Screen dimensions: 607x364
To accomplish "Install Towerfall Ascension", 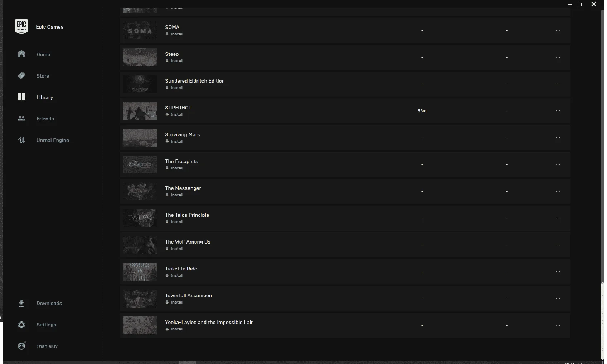I will click(174, 302).
